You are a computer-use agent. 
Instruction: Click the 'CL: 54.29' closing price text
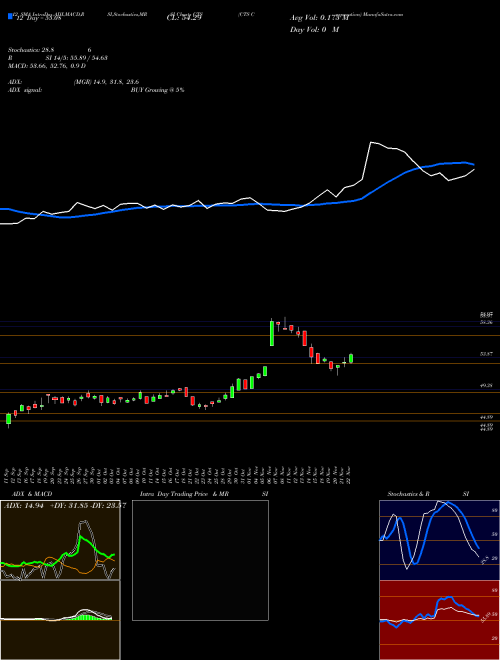pos(184,18)
